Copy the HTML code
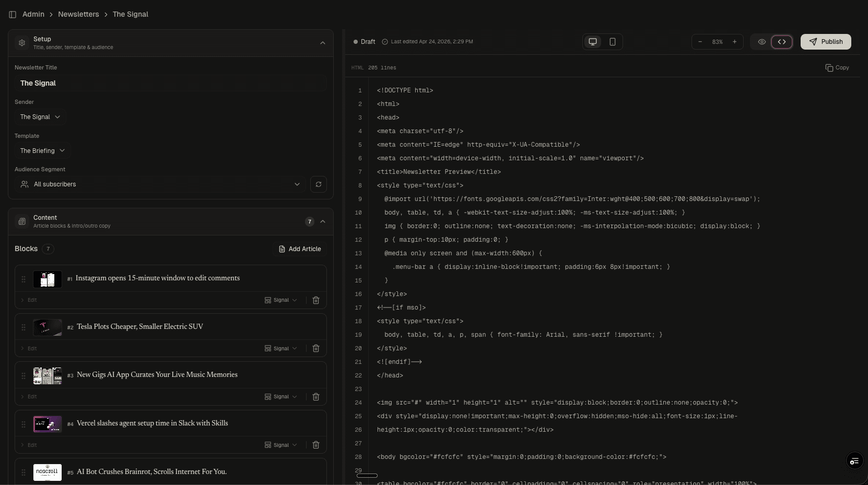 [x=837, y=68]
